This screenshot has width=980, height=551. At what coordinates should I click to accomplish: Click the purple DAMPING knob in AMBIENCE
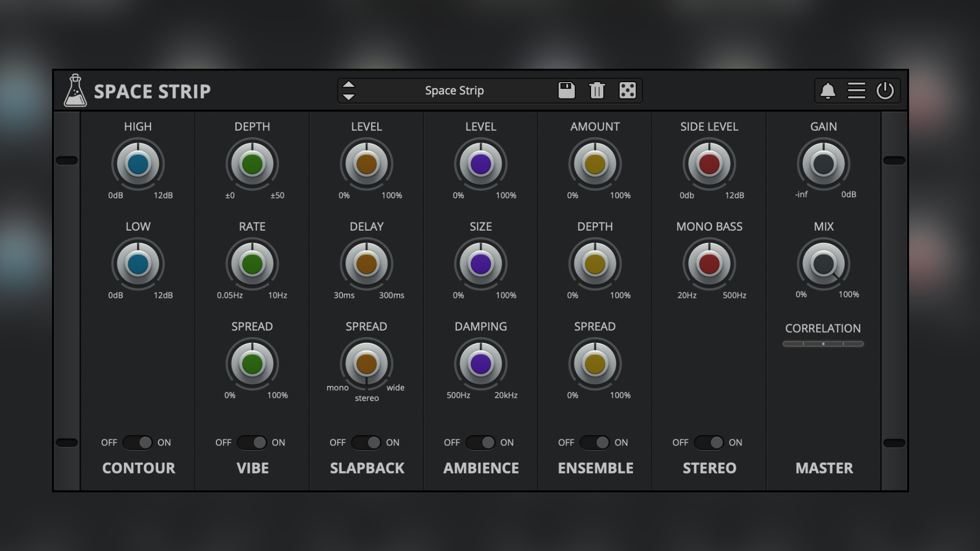point(481,364)
